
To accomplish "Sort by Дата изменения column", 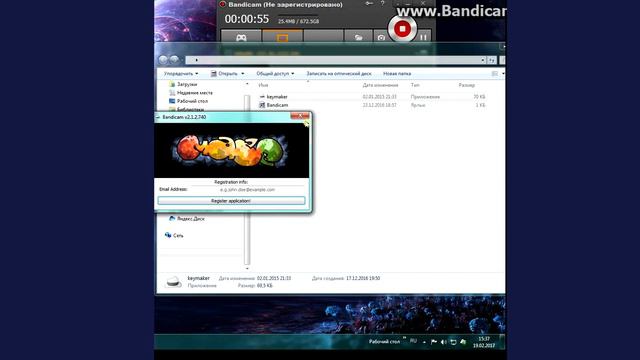I will pos(380,85).
